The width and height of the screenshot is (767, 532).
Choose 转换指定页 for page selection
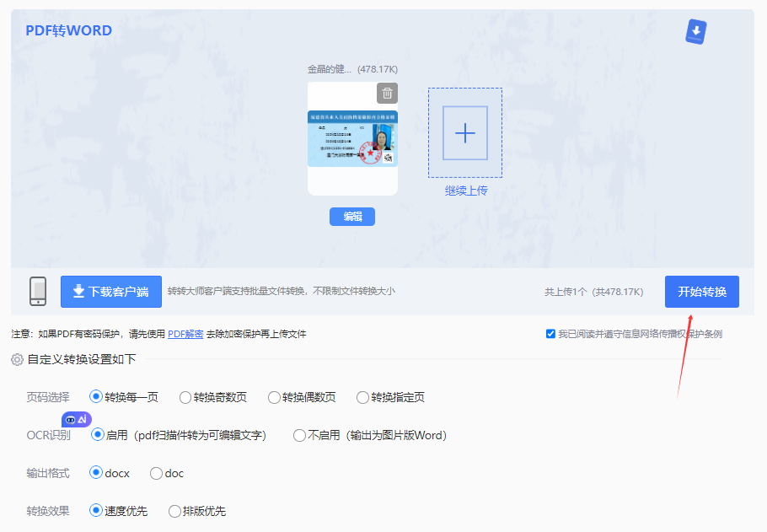[362, 397]
